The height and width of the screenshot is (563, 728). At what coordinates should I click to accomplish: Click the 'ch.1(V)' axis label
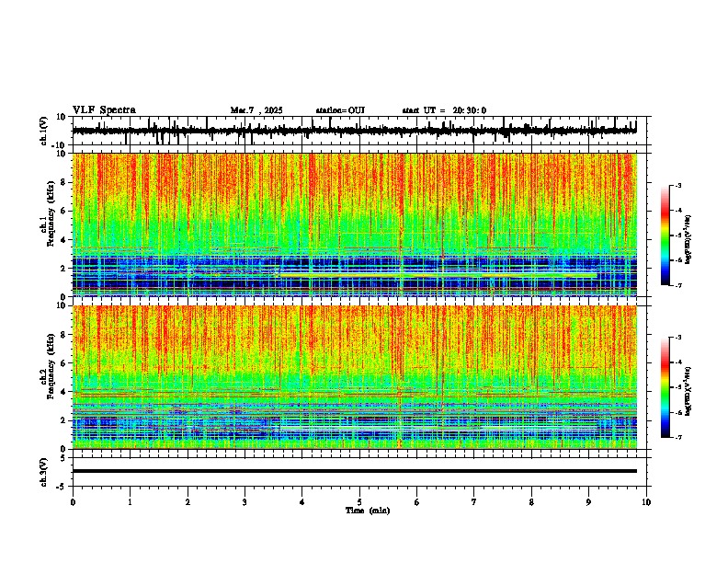44,131
